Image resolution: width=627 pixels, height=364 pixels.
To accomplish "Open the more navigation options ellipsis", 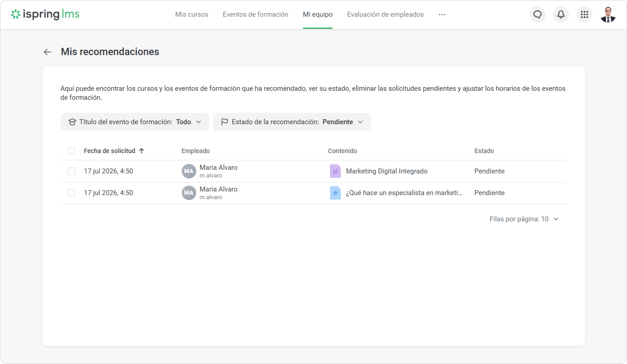I will [442, 14].
